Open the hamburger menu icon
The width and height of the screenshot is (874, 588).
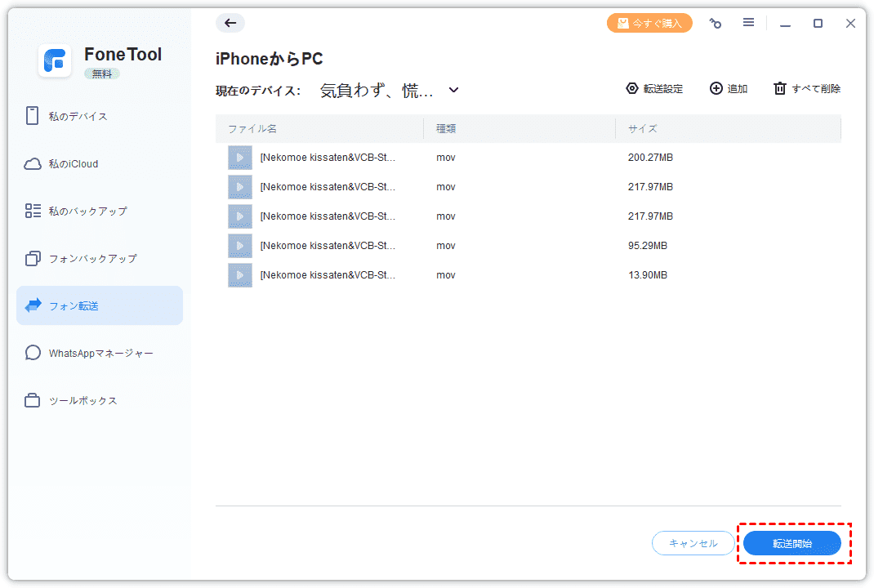(748, 23)
